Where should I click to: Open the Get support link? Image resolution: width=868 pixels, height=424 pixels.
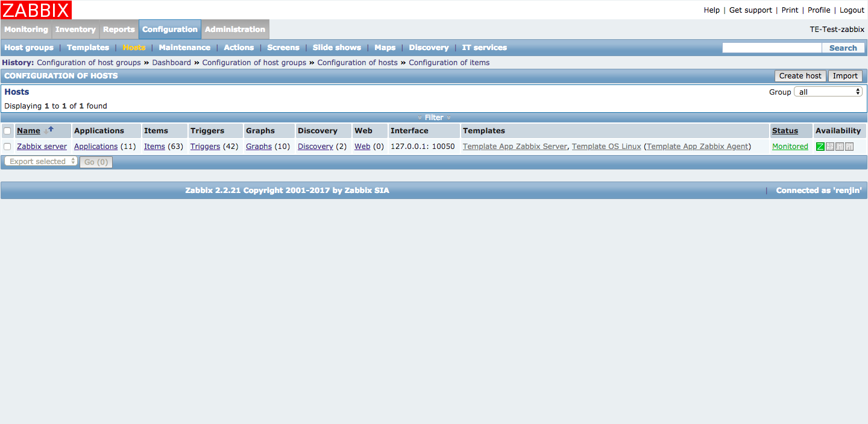[x=750, y=10]
